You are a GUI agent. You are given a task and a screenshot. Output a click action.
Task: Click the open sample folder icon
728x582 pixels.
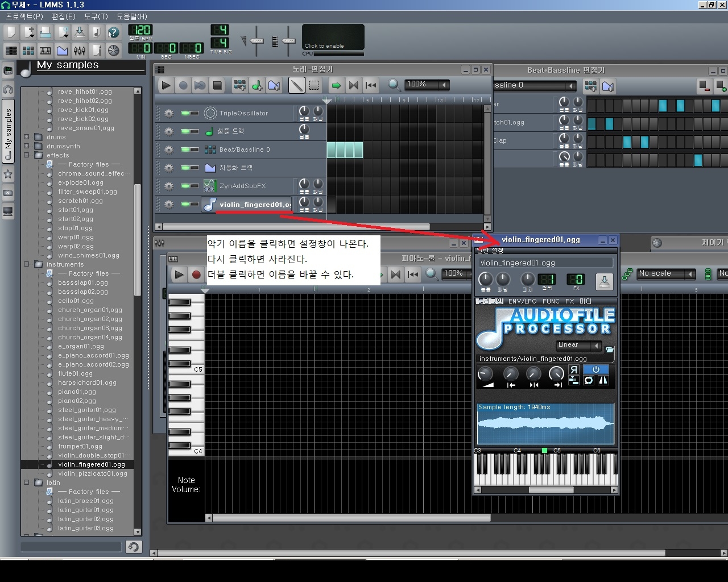(x=609, y=350)
